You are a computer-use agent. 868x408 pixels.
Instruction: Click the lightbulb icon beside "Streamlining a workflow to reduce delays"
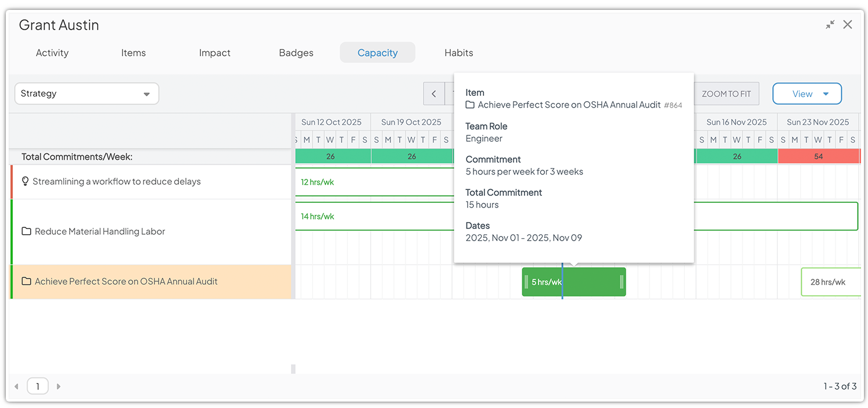coord(25,181)
